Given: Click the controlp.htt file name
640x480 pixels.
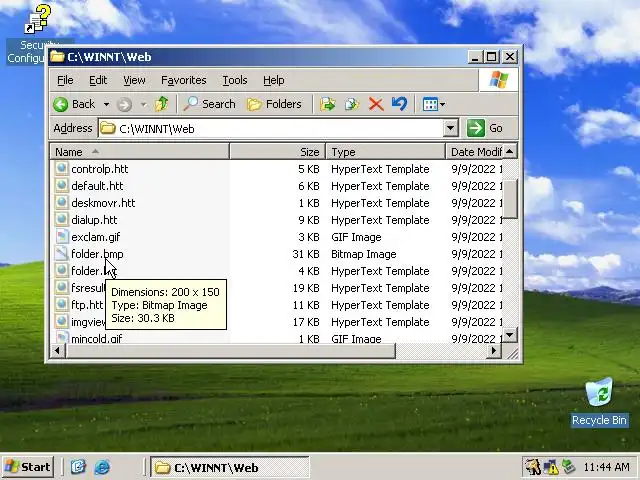Looking at the screenshot, I should [x=100, y=169].
